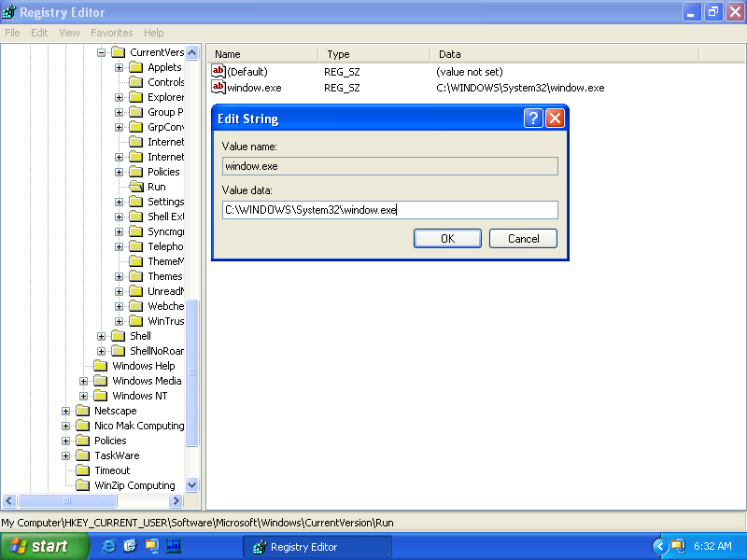Click the tree's scroll down arrow
The height and width of the screenshot is (560, 747).
[192, 485]
